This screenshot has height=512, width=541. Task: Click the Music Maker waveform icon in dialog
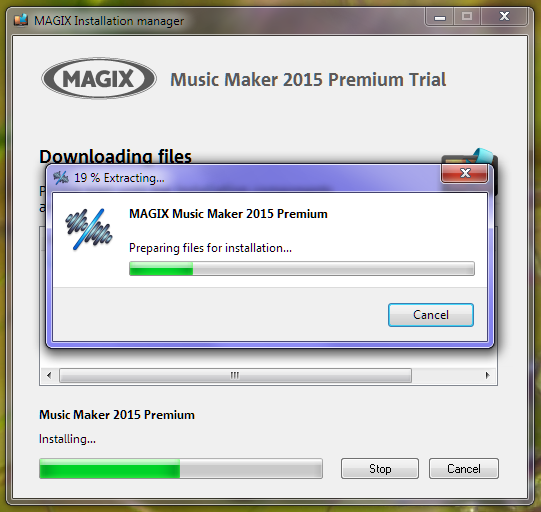tap(89, 229)
